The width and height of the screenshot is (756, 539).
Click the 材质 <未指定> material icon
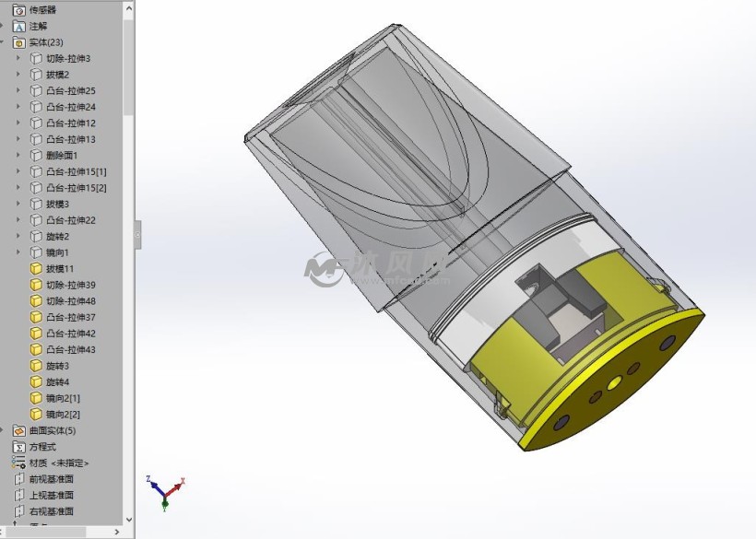(x=18, y=463)
